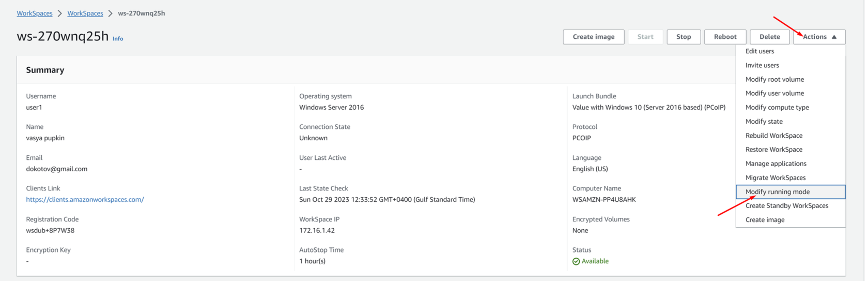Viewport: 868px width, 281px height.
Task: Choose Edit users in Actions menu
Action: pyautogui.click(x=791, y=51)
